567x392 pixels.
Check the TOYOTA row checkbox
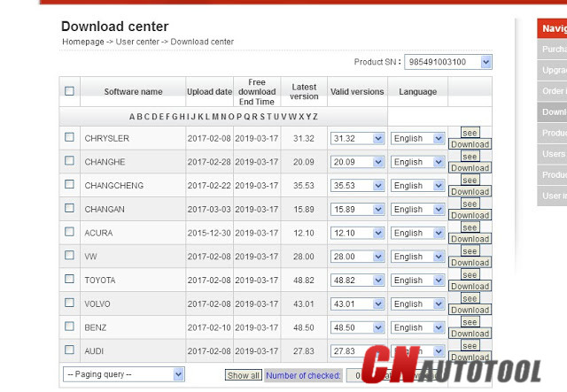tap(69, 279)
